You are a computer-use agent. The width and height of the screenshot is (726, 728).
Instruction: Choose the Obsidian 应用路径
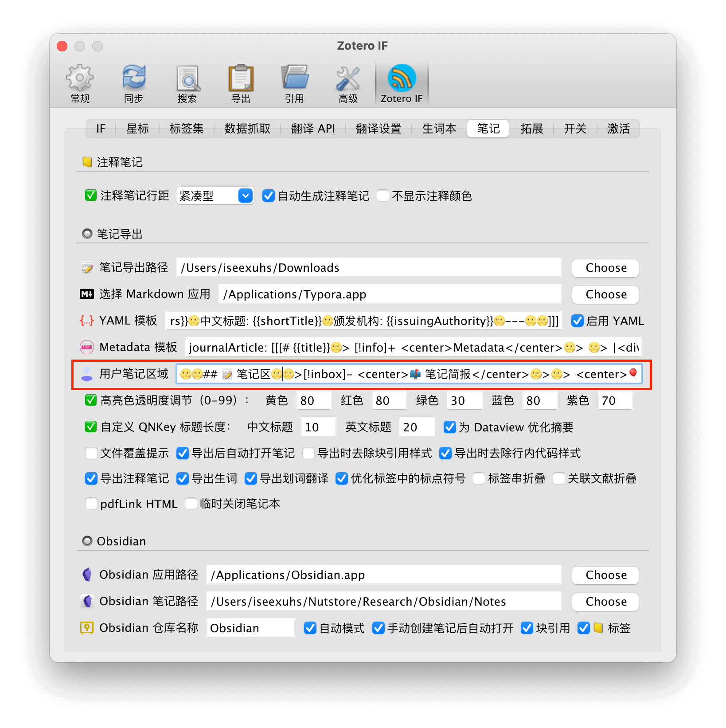(605, 575)
